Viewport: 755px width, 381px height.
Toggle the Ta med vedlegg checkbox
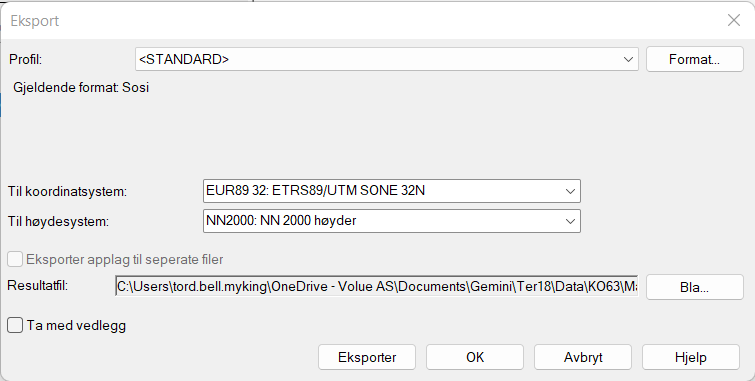(x=15, y=325)
